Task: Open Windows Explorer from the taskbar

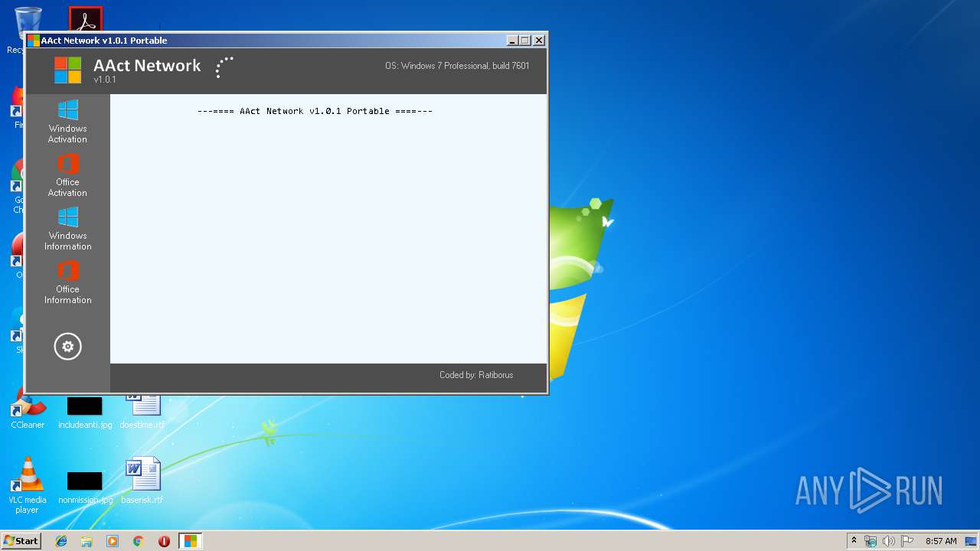Action: pos(87,541)
